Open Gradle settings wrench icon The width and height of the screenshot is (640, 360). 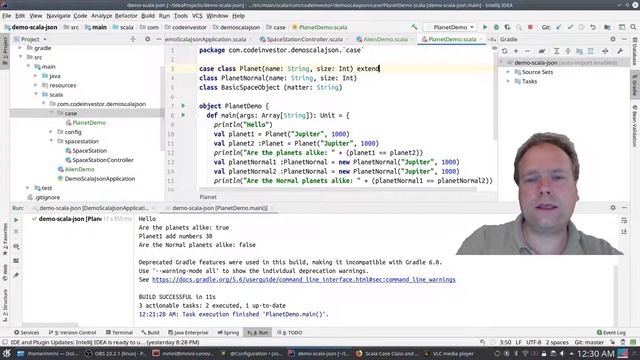620,51
